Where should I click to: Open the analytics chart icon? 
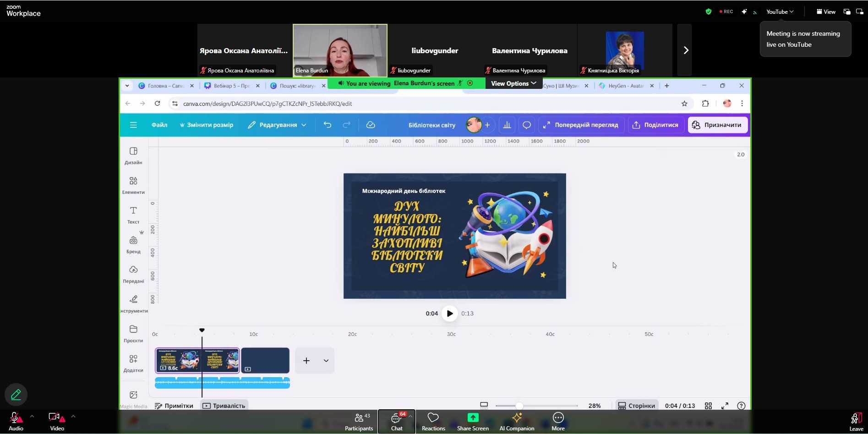click(507, 125)
